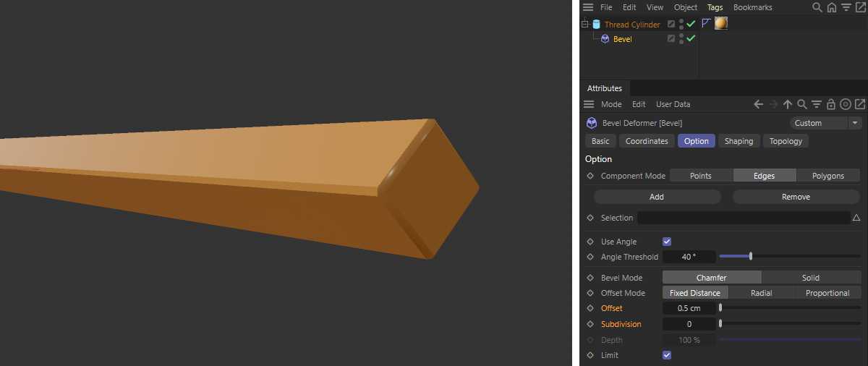This screenshot has width=868, height=366.
Task: Switch to the Coordinates tab
Action: pos(647,141)
